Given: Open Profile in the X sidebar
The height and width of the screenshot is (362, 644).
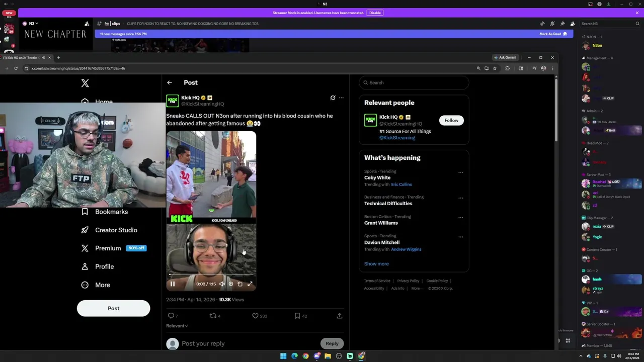Looking at the screenshot, I should coord(98,266).
